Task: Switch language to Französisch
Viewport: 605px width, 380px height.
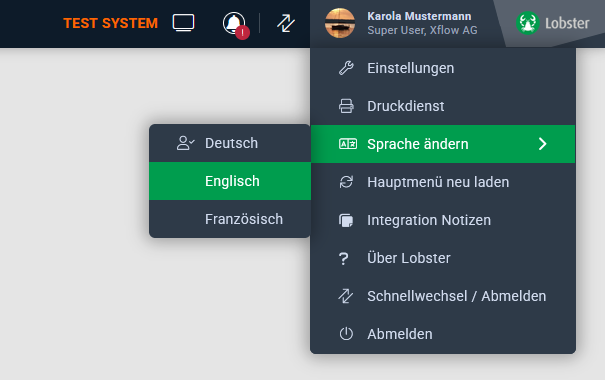Action: click(230, 219)
